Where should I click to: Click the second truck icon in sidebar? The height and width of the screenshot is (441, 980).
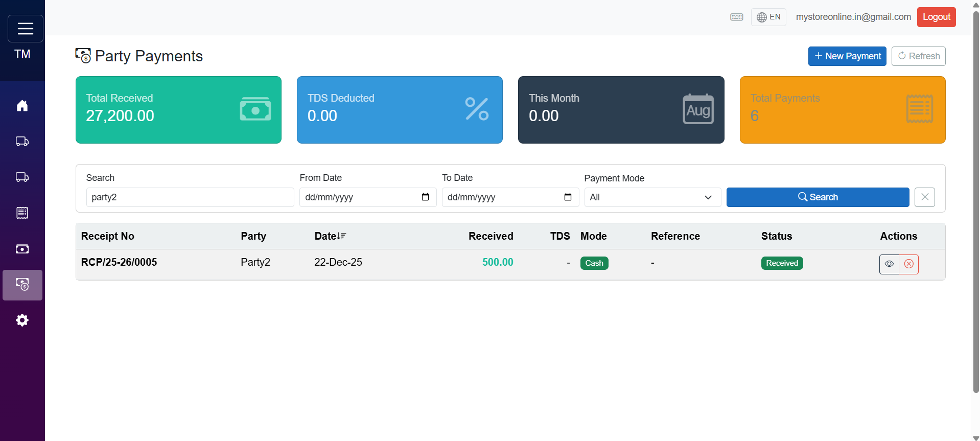tap(22, 177)
